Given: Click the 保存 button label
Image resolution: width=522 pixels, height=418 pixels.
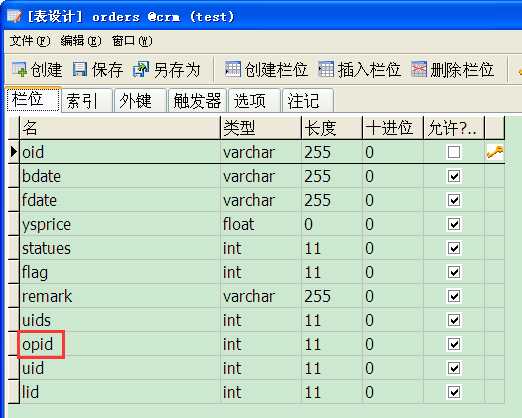Looking at the screenshot, I should coord(107,70).
